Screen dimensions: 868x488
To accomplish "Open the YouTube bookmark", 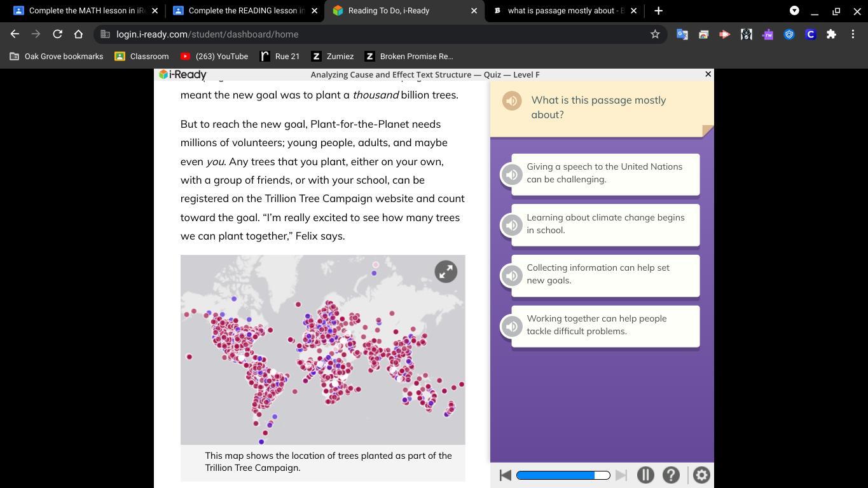I will click(214, 57).
